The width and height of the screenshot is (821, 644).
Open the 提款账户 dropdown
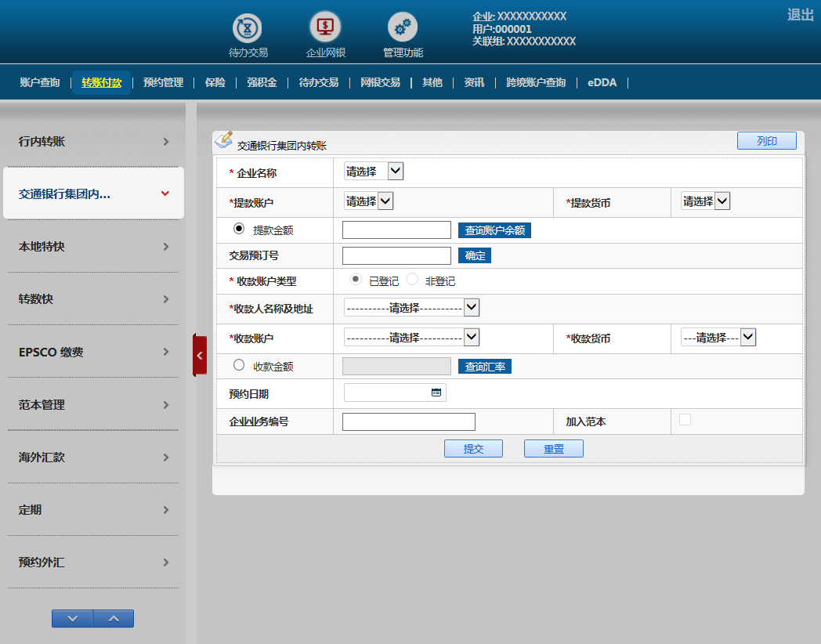pyautogui.click(x=369, y=201)
